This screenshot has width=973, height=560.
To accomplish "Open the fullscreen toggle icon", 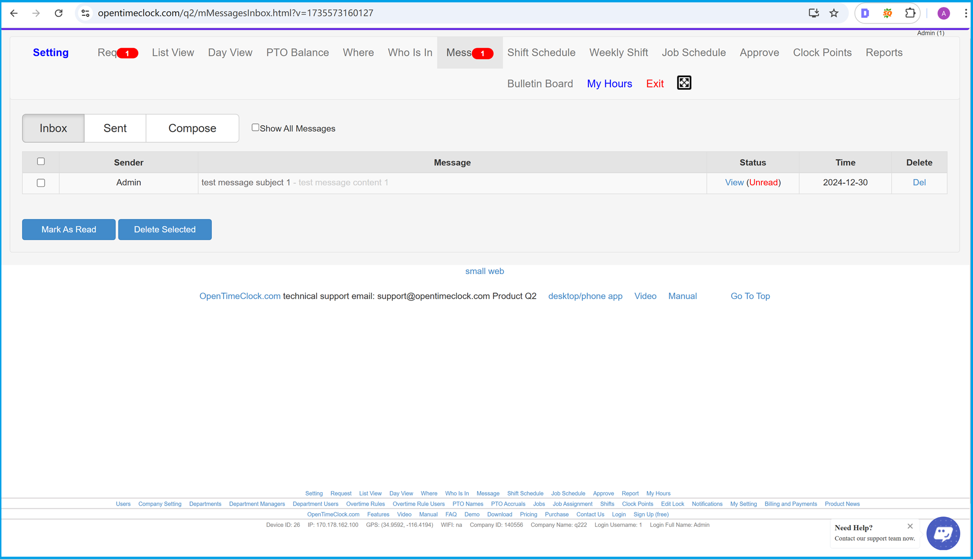I will (x=684, y=83).
